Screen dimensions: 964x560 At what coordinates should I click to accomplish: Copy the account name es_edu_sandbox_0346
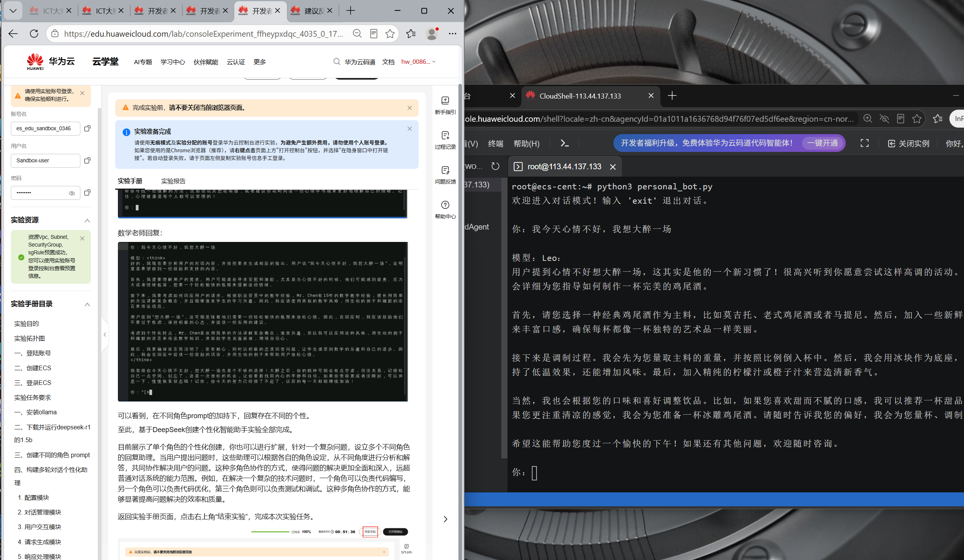pyautogui.click(x=87, y=128)
